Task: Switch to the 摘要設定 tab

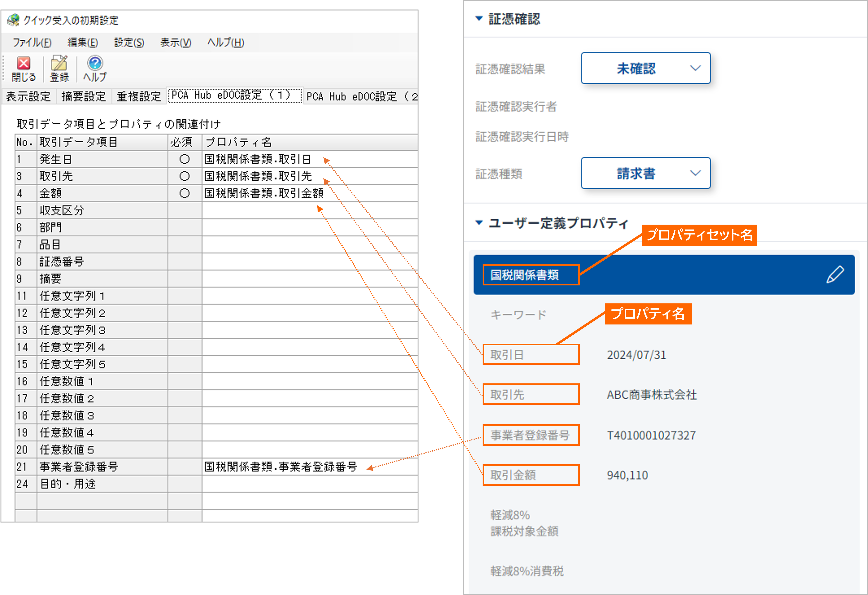Action: point(83,96)
